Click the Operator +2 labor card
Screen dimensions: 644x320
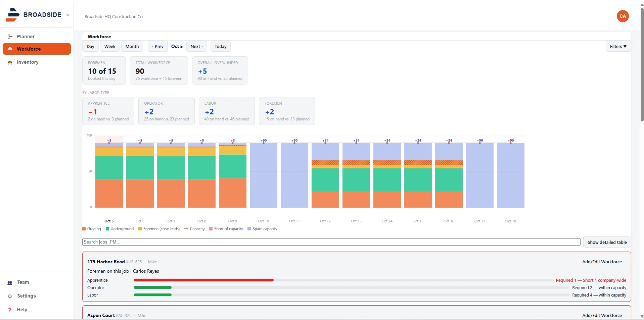167,111
